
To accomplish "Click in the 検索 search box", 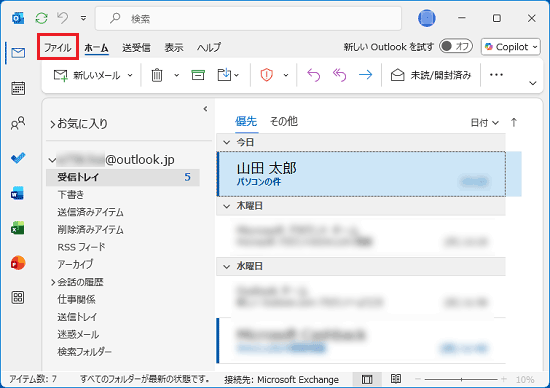I will [248, 18].
